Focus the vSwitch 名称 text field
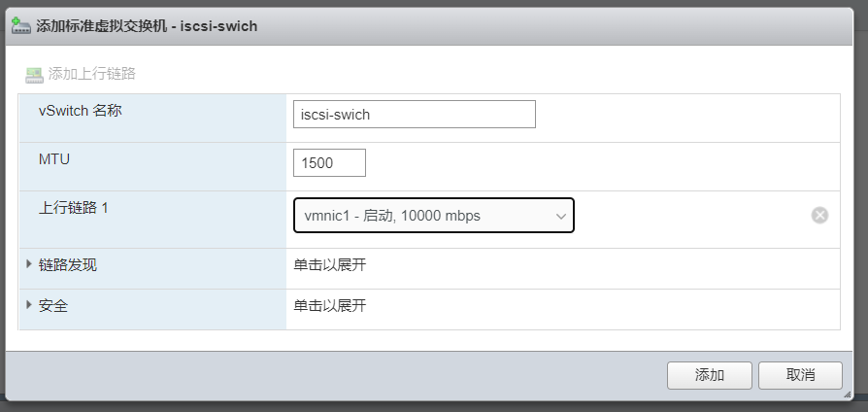 414,114
